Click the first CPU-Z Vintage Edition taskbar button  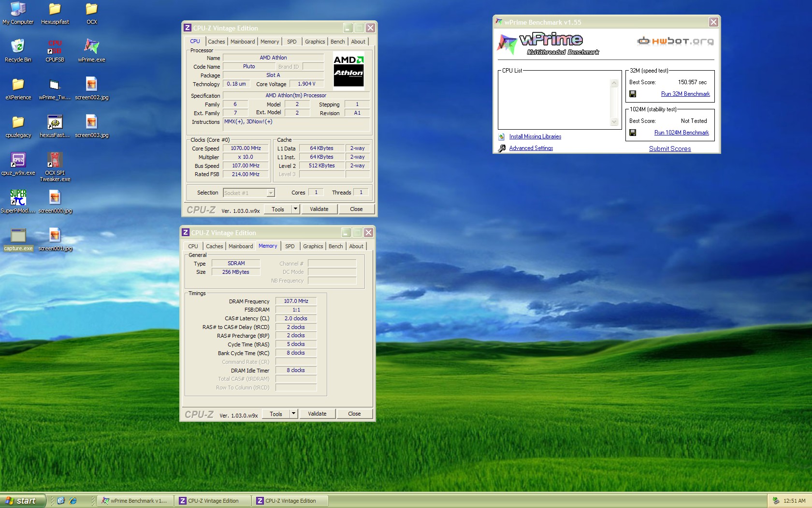212,501
